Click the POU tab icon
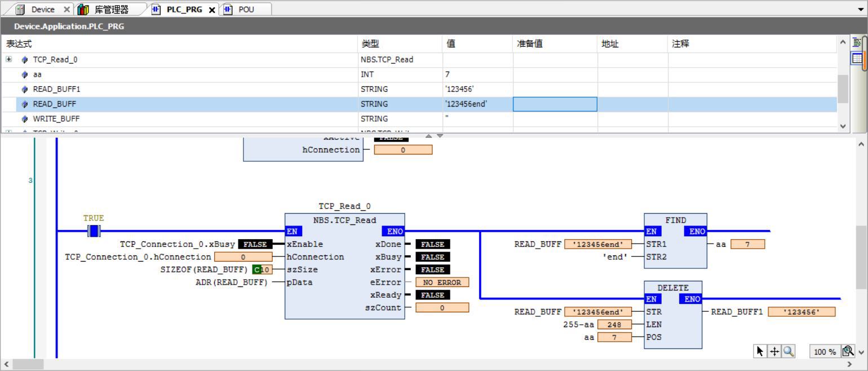The image size is (868, 371). [x=228, y=10]
